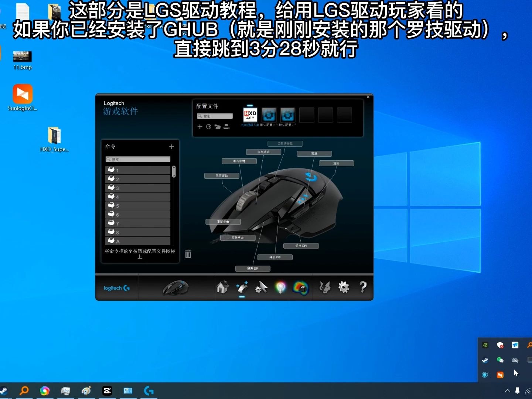The height and width of the screenshot is (399, 532).
Task: Create new profile with plus icon
Action: (200, 127)
